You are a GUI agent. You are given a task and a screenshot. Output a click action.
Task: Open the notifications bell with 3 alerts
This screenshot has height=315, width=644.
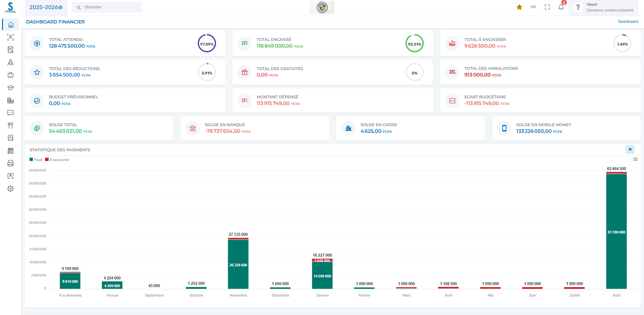pos(560,7)
